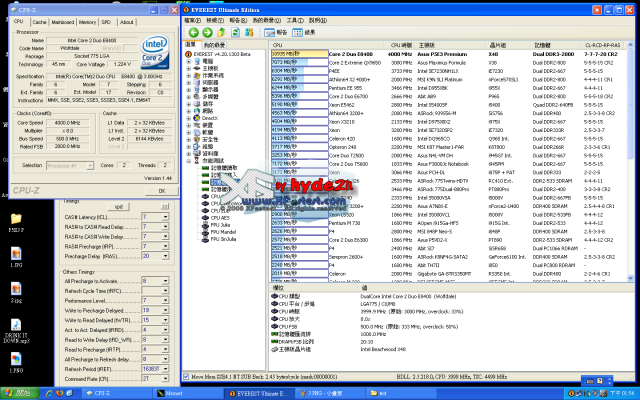Click Show Desktop icon in quick launch

click(69, 393)
